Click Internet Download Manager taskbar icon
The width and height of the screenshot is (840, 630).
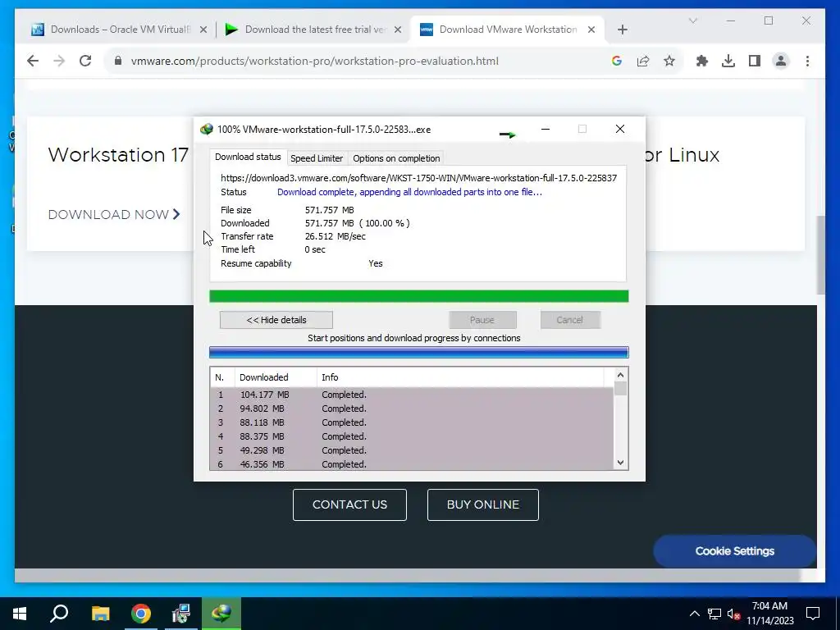point(221,614)
